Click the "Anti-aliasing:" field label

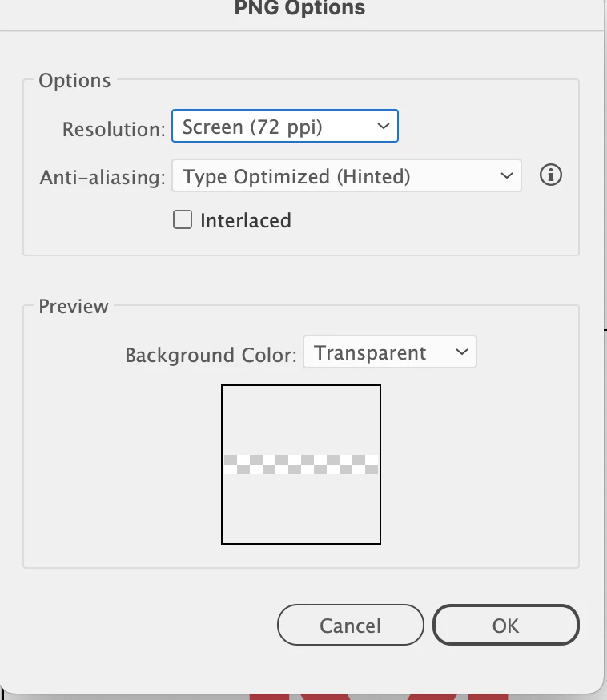point(102,178)
